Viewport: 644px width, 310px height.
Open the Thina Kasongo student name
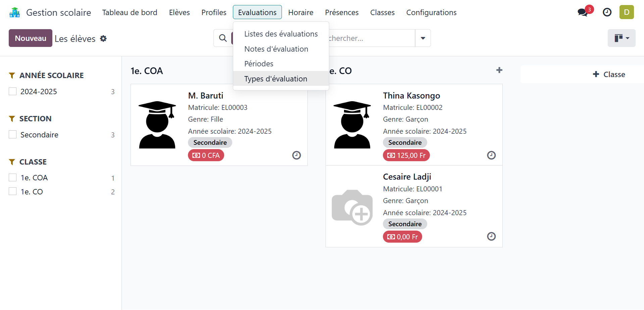[411, 96]
